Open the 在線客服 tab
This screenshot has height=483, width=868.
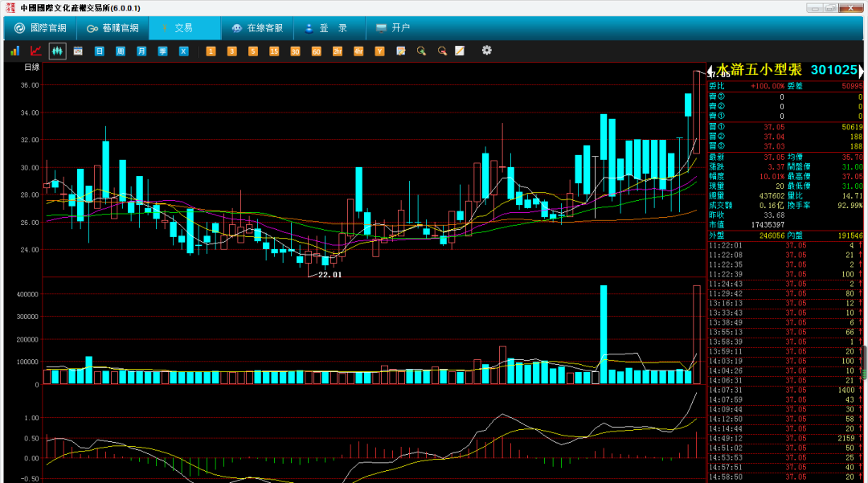pyautogui.click(x=257, y=27)
